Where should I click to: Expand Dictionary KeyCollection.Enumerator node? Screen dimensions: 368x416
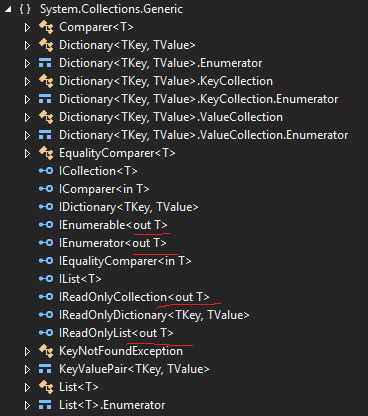(27, 99)
